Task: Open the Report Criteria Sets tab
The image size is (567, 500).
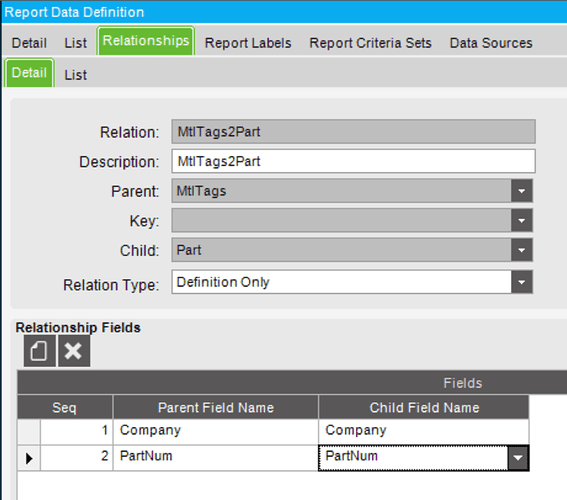Action: (370, 43)
